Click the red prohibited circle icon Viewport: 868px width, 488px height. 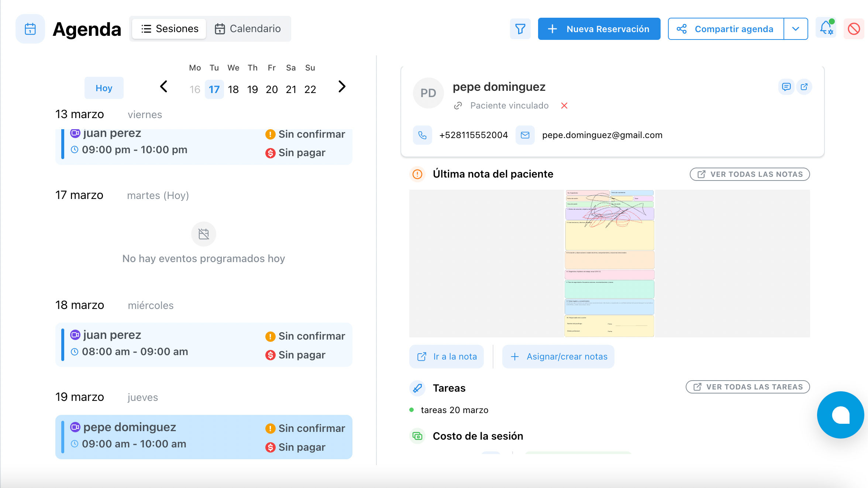(x=854, y=29)
